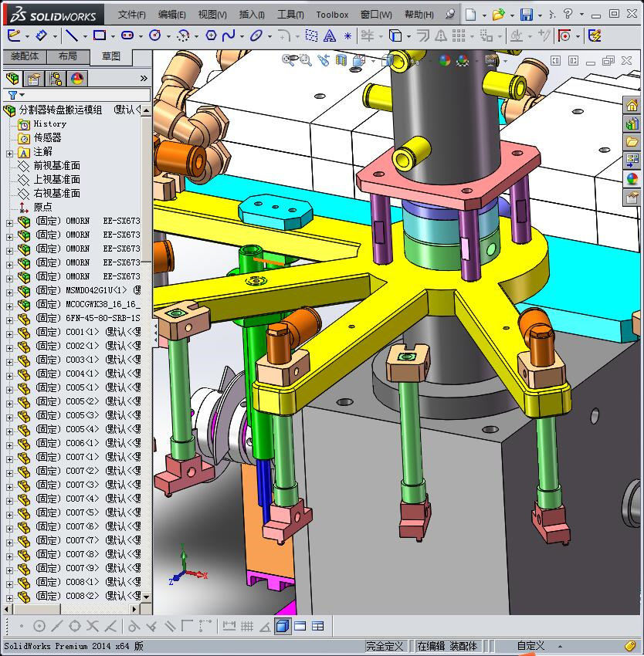644x656 pixels.
Task: Open the Appearances tab in the right task pane
Action: click(632, 180)
